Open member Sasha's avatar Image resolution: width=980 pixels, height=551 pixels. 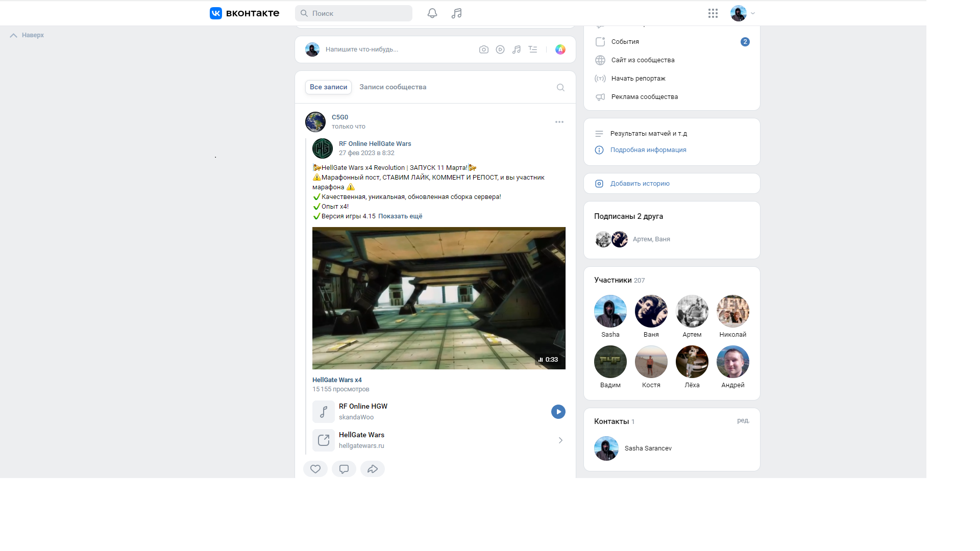610,311
